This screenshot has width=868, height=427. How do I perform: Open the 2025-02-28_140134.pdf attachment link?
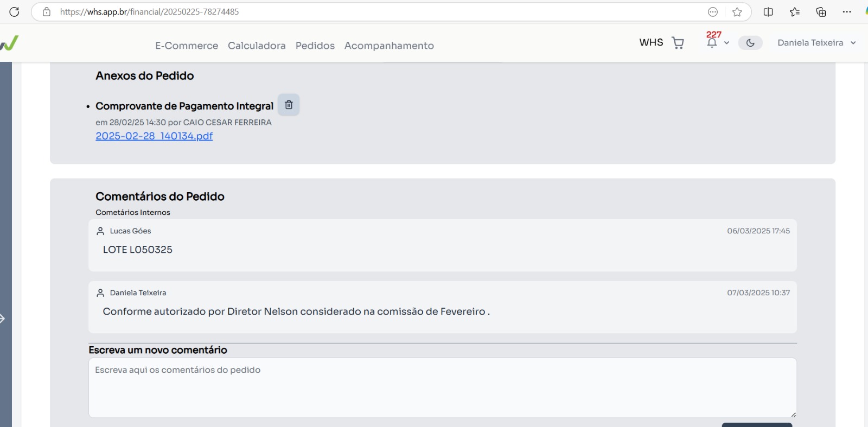pyautogui.click(x=154, y=136)
